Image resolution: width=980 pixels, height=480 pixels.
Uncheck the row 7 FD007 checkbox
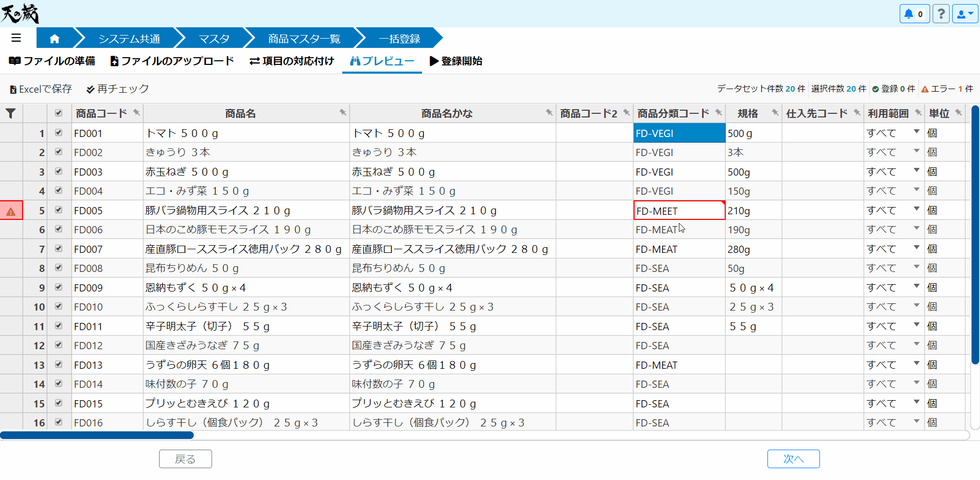click(59, 248)
